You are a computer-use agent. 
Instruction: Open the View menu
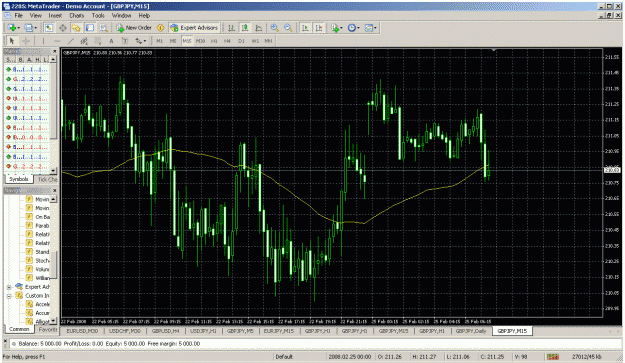35,16
